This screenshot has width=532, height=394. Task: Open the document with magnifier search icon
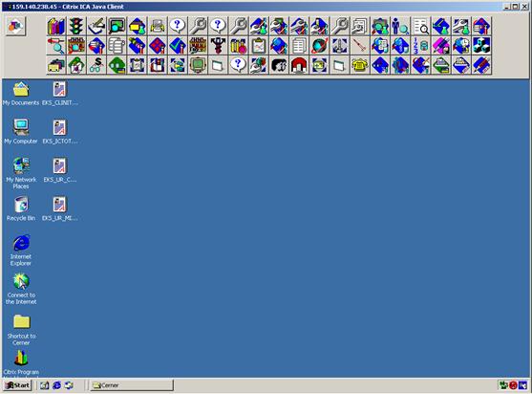tap(420, 26)
